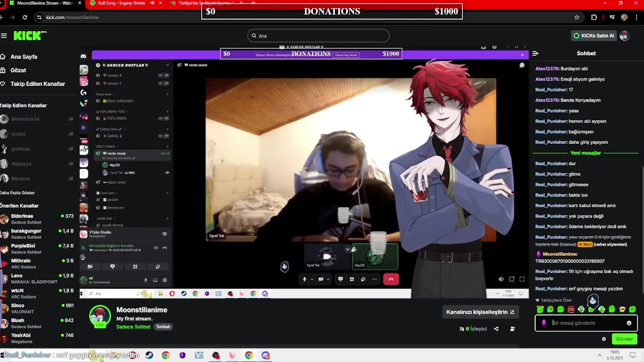Open chat settings gear icon
The width and height of the screenshot is (644, 362).
(x=604, y=339)
